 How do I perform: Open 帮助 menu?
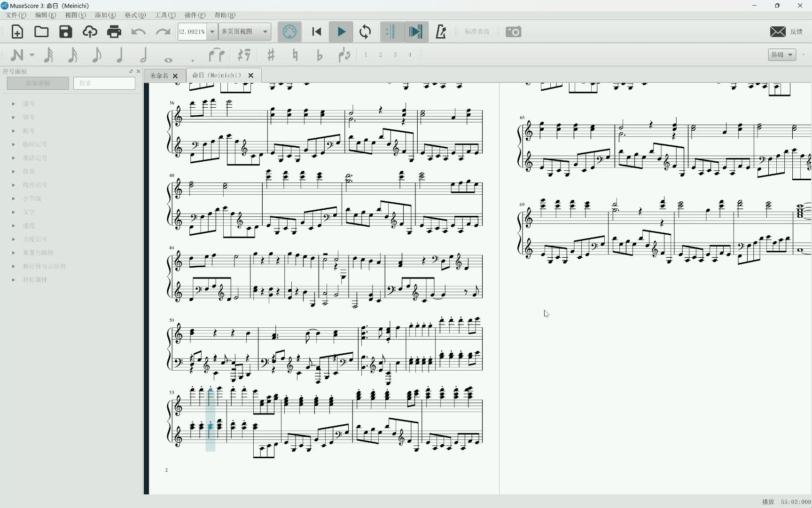pos(225,15)
